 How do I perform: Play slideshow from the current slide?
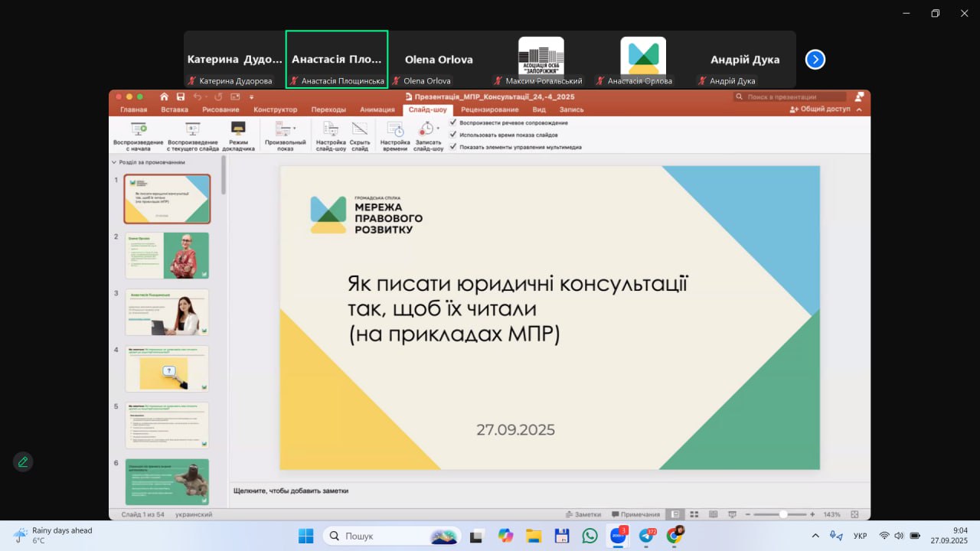[192, 135]
